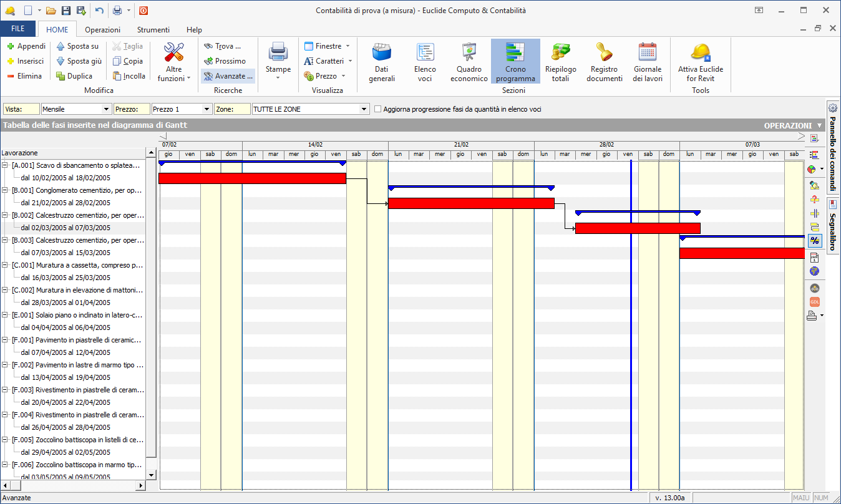The image size is (841, 504).
Task: Enable Aggiorna progressione fasi checkbox
Action: click(378, 109)
